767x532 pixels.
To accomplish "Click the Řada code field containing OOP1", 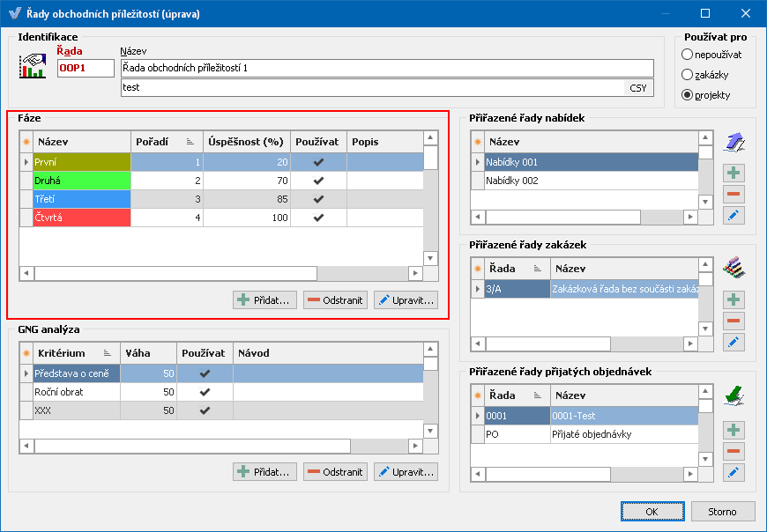I will pos(86,68).
